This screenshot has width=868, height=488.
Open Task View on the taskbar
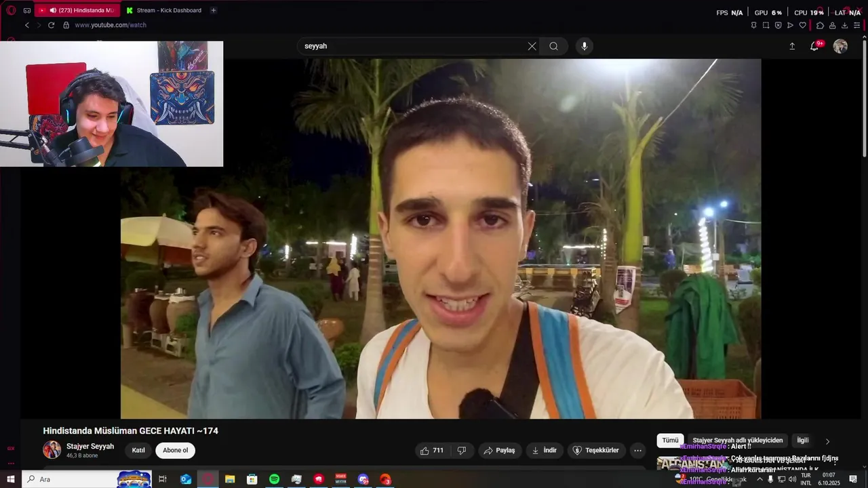(163, 479)
